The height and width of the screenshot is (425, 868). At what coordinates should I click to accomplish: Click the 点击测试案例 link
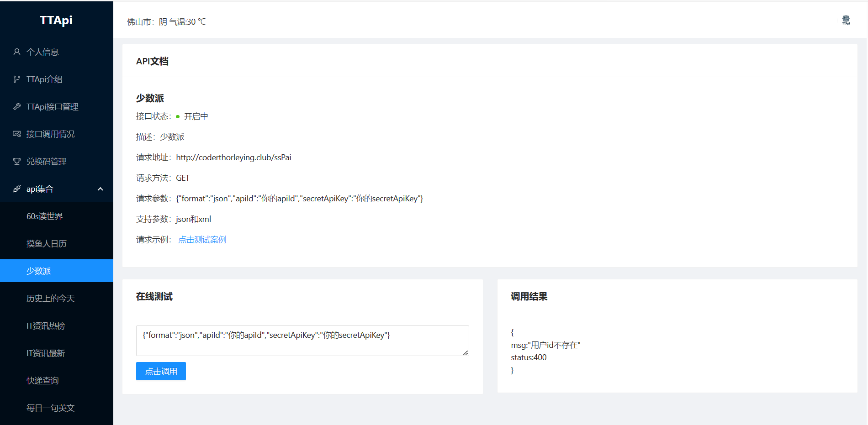[202, 240]
